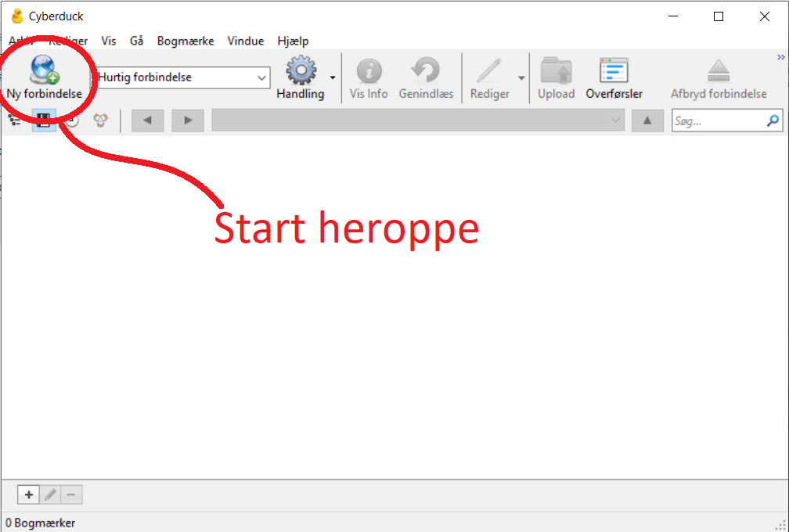Image resolution: width=789 pixels, height=532 pixels.
Task: Expand the Rediger dropdown arrow
Action: (x=521, y=78)
